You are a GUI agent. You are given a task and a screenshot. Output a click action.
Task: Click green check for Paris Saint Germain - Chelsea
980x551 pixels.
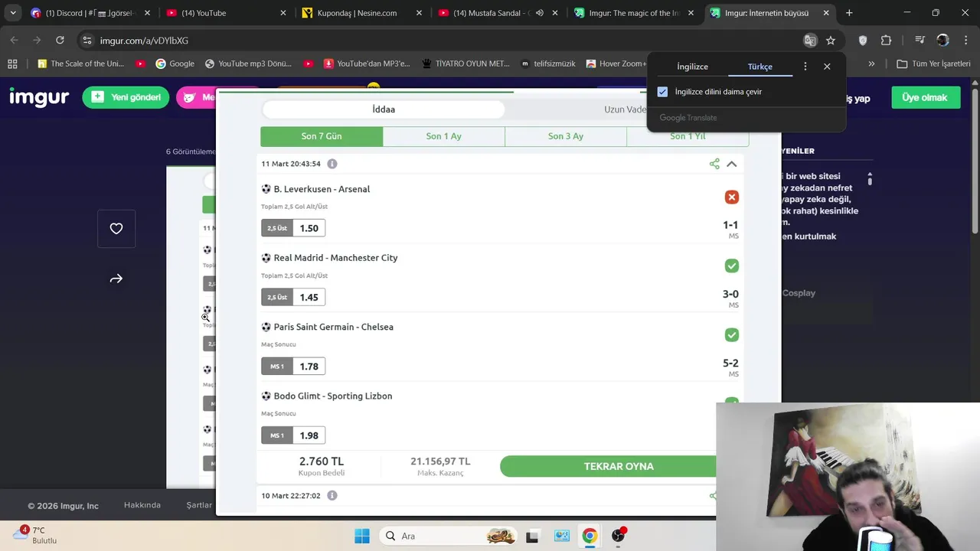(x=732, y=334)
